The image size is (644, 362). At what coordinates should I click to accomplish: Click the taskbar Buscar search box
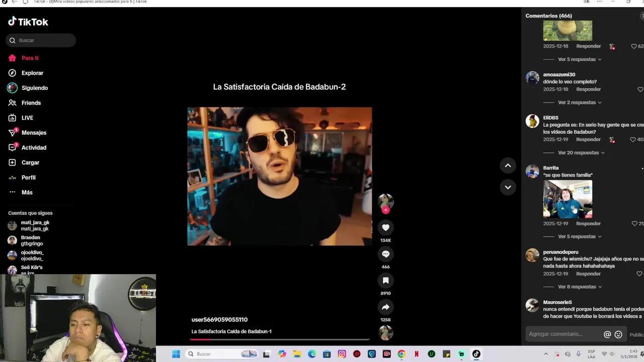point(223,354)
